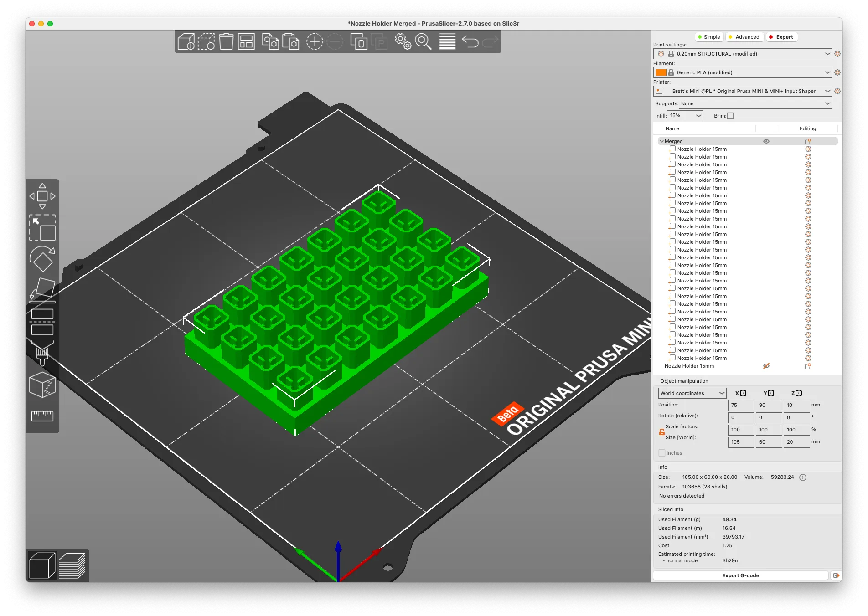Select the Advanced mode tab
Viewport: 868px width, 616px height.
point(744,37)
